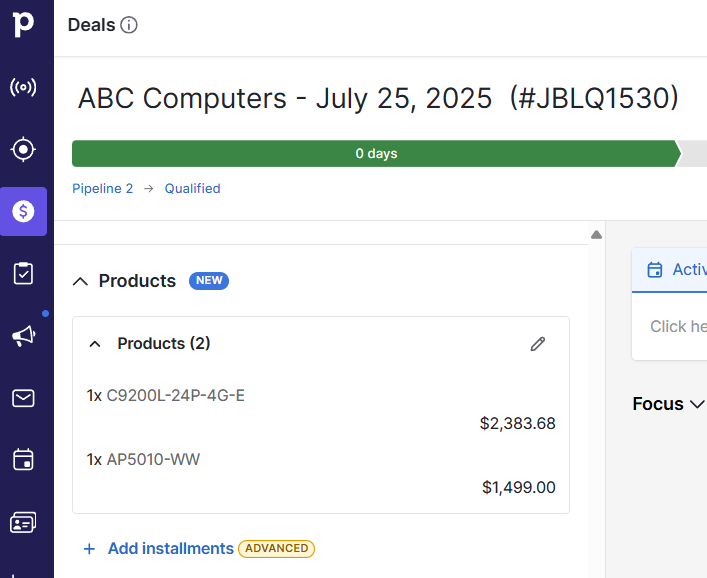Open the Campaigns megaphone icon
This screenshot has width=707, height=578.
(x=23, y=336)
